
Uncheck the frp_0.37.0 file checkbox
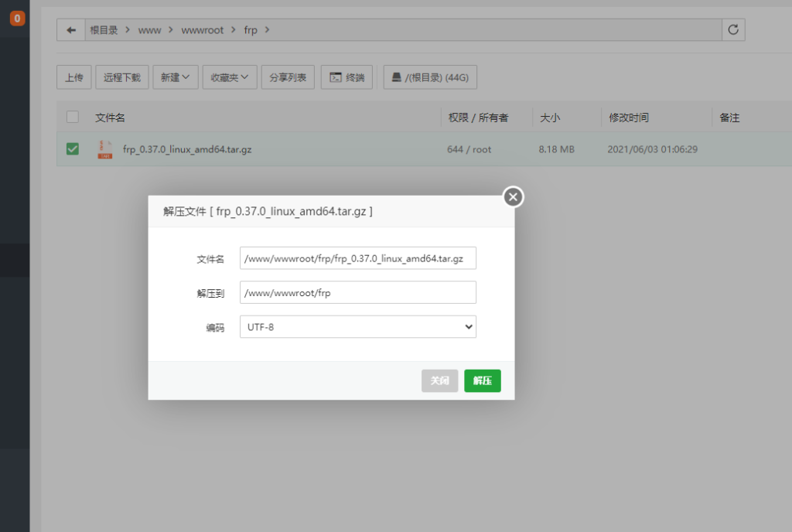[73, 149]
